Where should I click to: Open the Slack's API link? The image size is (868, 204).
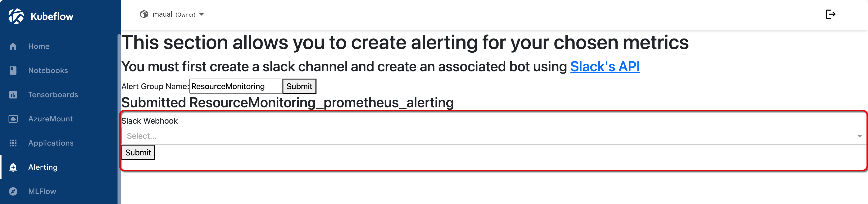click(x=605, y=66)
